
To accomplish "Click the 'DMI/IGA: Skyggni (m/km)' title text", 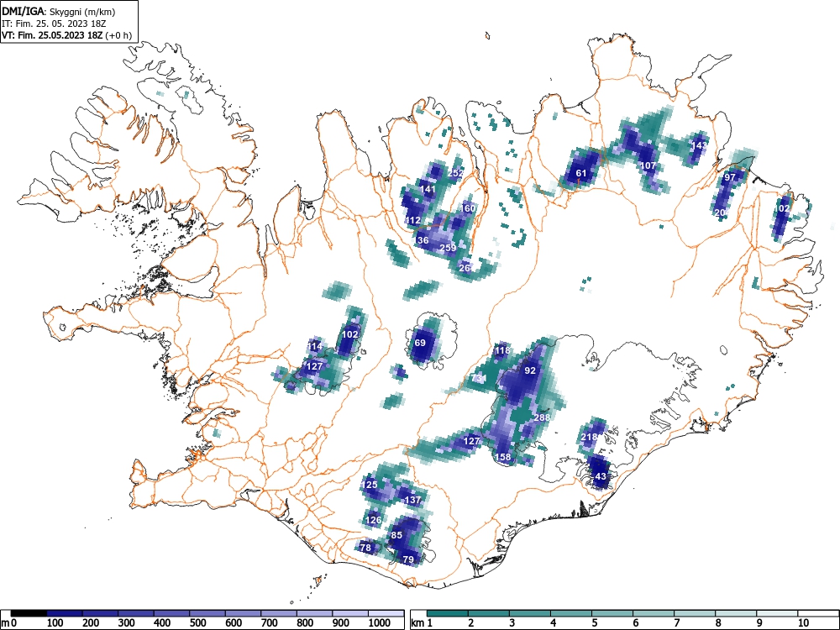I will tap(59, 12).
